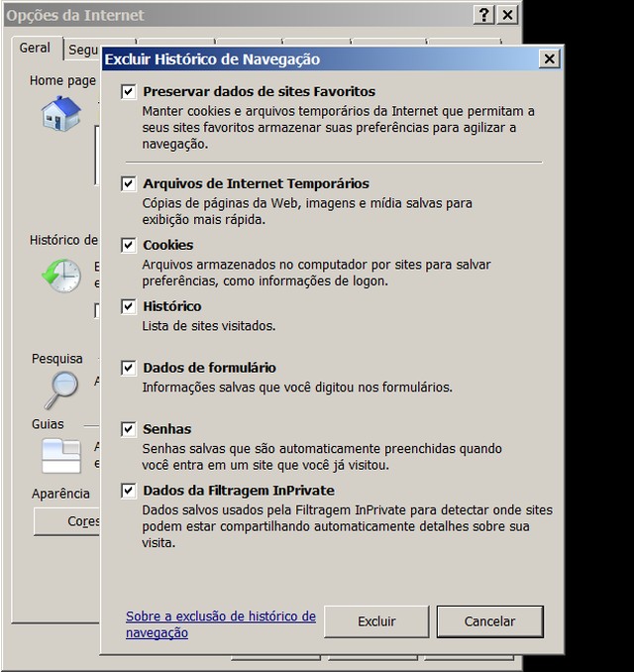Toggle Dados da Filtragem InPrivate checkbox
The image size is (634, 672).
(x=129, y=491)
